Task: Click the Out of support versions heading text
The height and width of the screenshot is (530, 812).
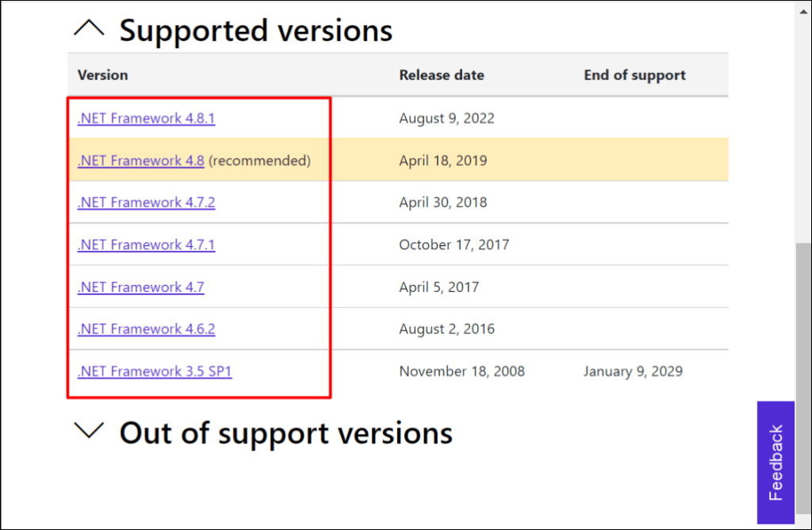Action: tap(286, 433)
